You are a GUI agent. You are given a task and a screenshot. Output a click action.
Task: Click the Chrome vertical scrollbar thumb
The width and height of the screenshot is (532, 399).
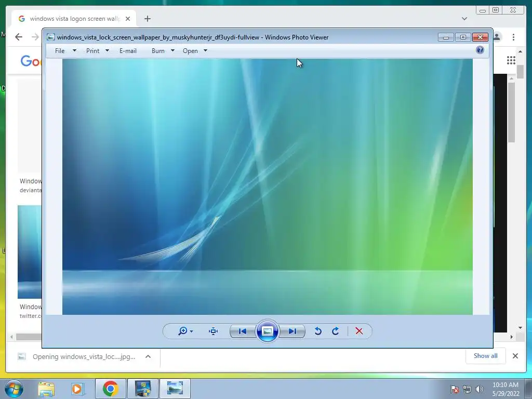[x=521, y=72]
